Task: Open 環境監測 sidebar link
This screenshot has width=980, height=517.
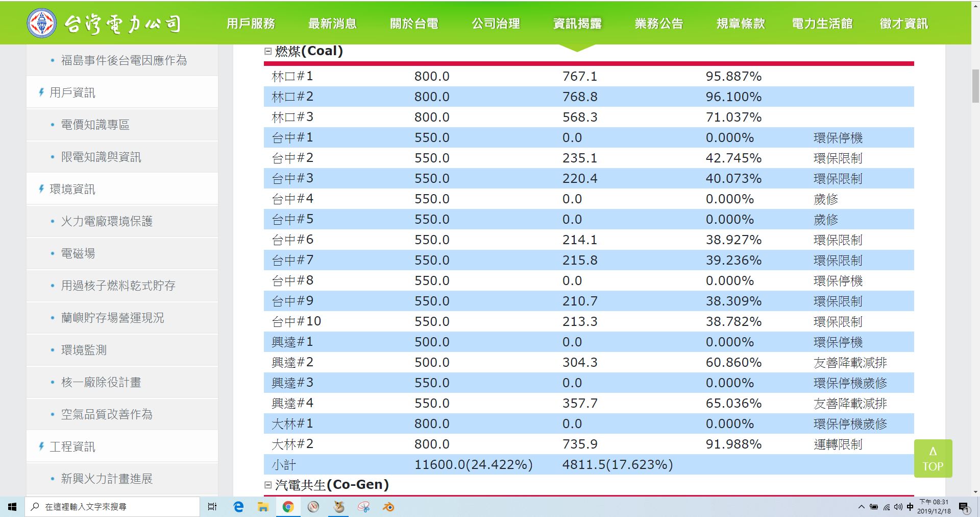Action: tap(84, 350)
